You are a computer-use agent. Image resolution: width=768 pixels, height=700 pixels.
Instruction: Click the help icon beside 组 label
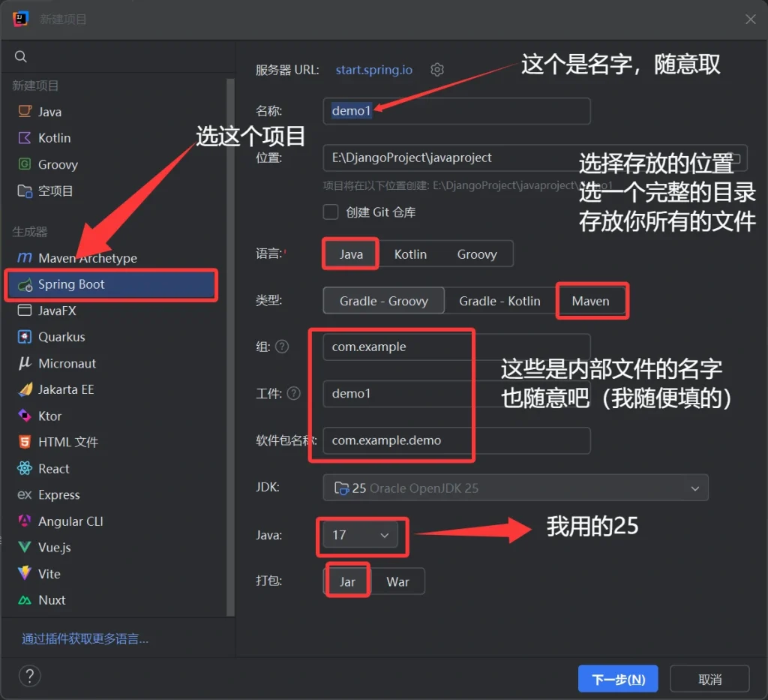282,347
